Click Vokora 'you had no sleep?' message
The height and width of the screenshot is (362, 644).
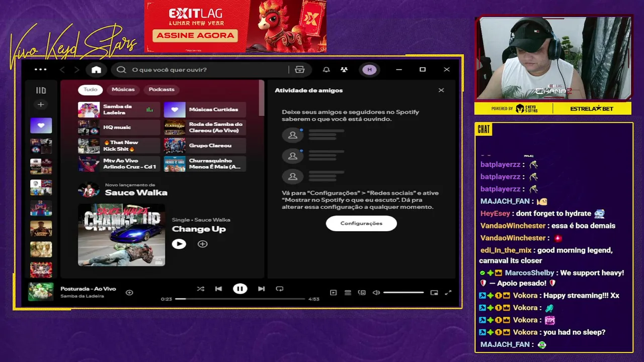(x=574, y=332)
